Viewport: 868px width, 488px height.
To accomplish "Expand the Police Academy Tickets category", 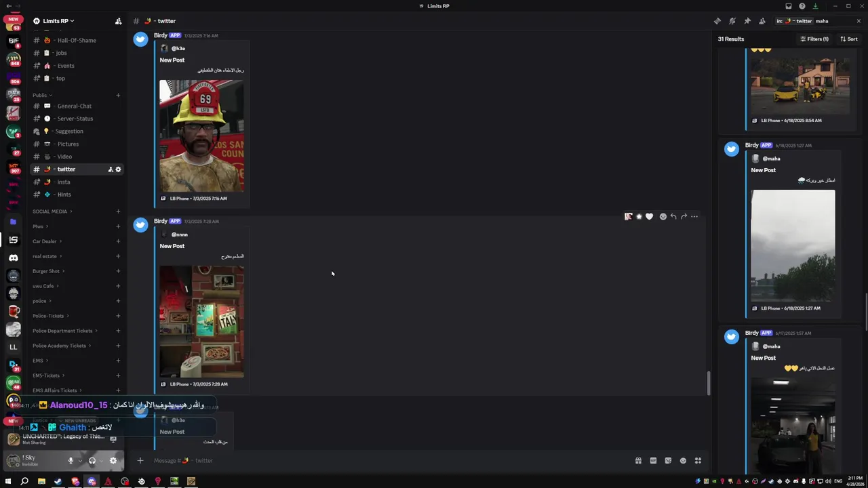I will click(x=62, y=346).
